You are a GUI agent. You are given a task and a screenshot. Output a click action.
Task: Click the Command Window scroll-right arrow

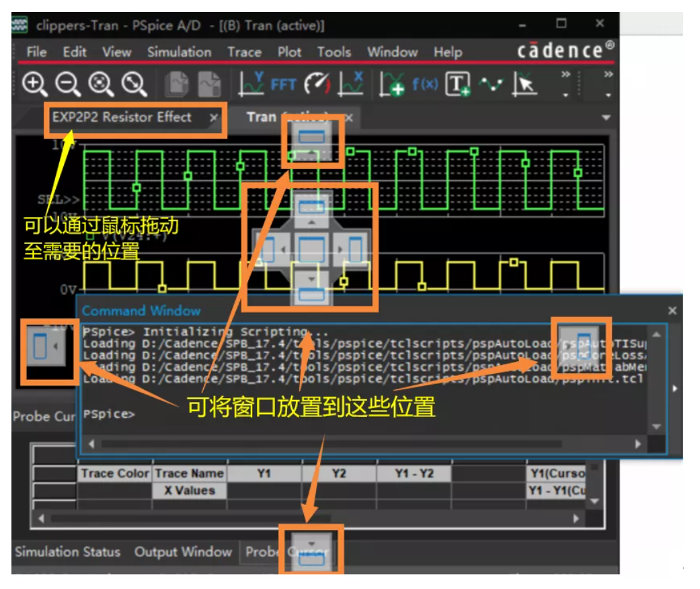tap(638, 443)
